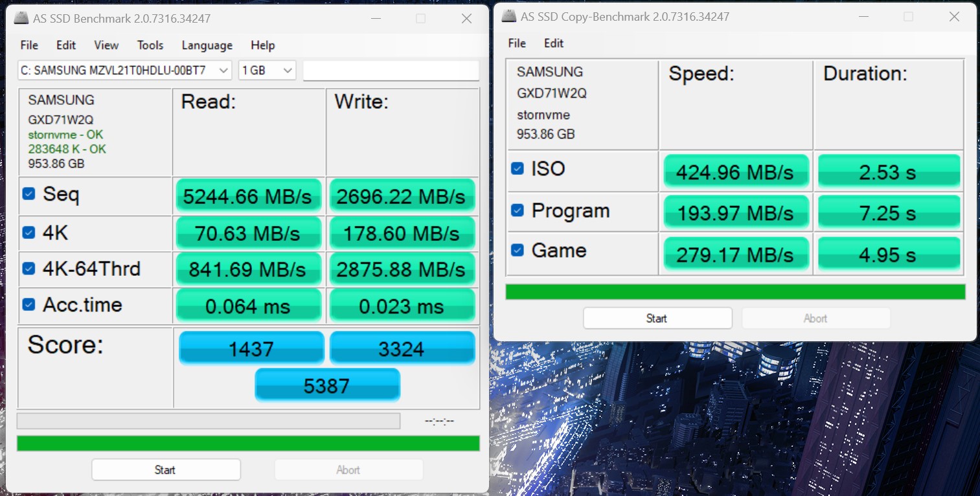Open the Help menu
The height and width of the screenshot is (496, 980).
click(262, 45)
